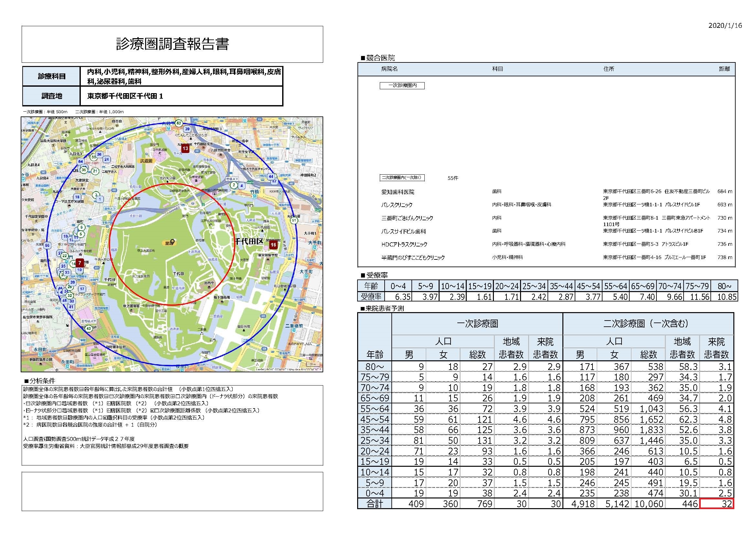
Task: Click distance value 684 m
Action: coord(725,191)
